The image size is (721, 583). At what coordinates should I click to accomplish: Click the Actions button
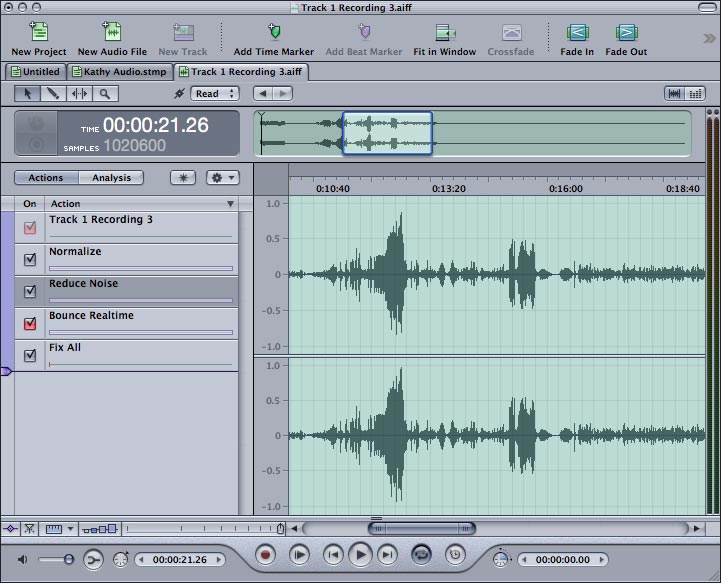click(x=46, y=178)
